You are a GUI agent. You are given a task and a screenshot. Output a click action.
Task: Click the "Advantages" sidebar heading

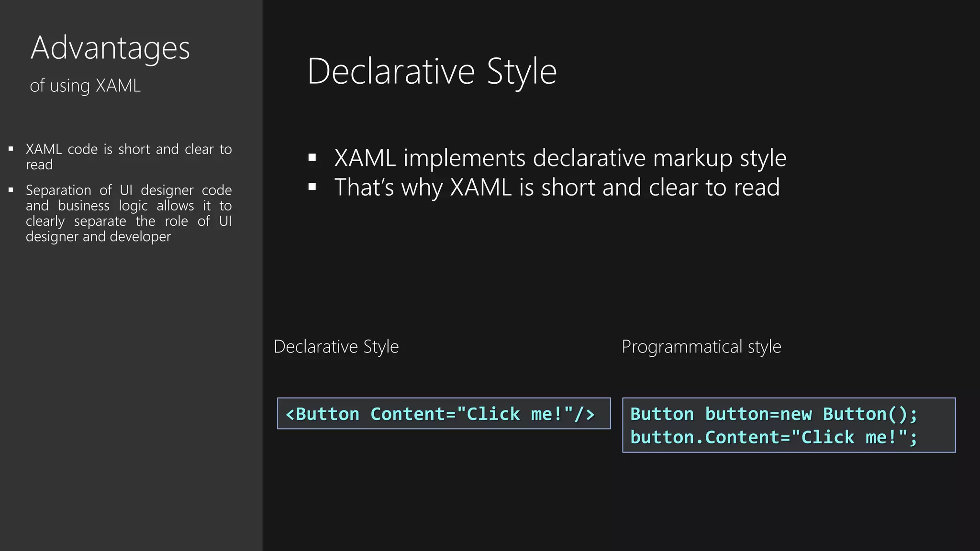point(110,48)
